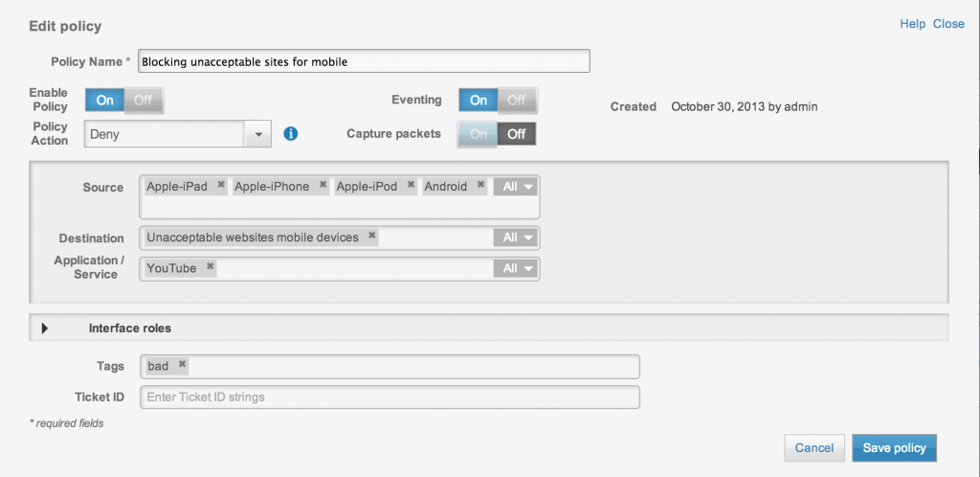Viewport: 980px width, 477px height.
Task: Open the Destination 'All' filter dropdown
Action: click(516, 238)
